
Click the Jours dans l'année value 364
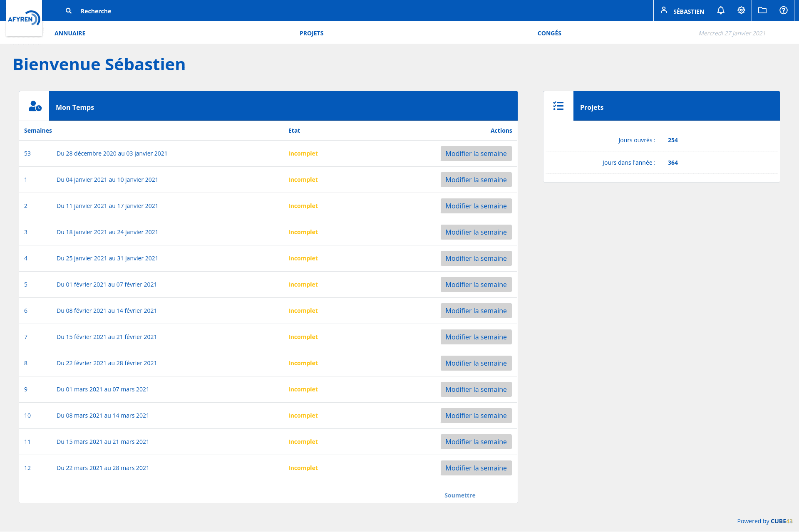click(x=673, y=163)
